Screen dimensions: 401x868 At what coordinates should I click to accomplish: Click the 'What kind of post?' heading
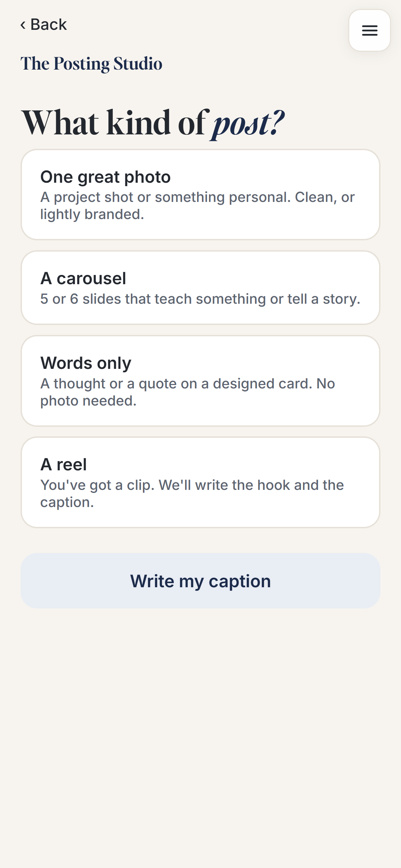(x=153, y=123)
